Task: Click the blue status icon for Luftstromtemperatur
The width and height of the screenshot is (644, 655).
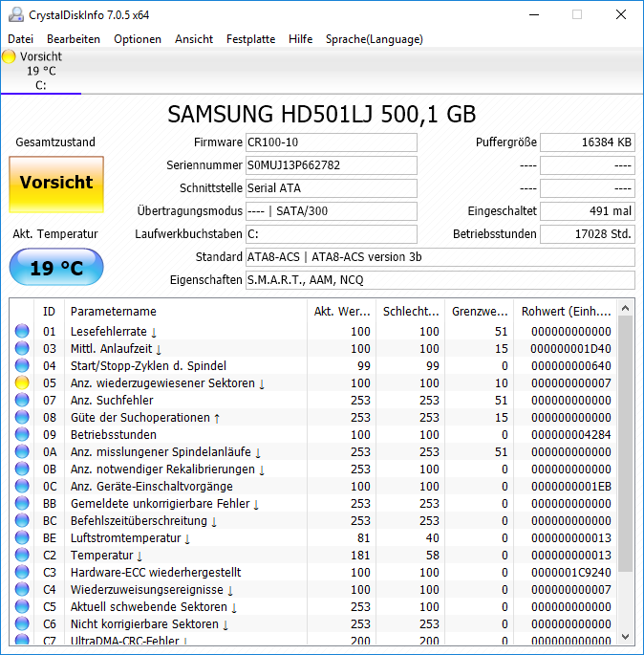Action: tap(22, 537)
